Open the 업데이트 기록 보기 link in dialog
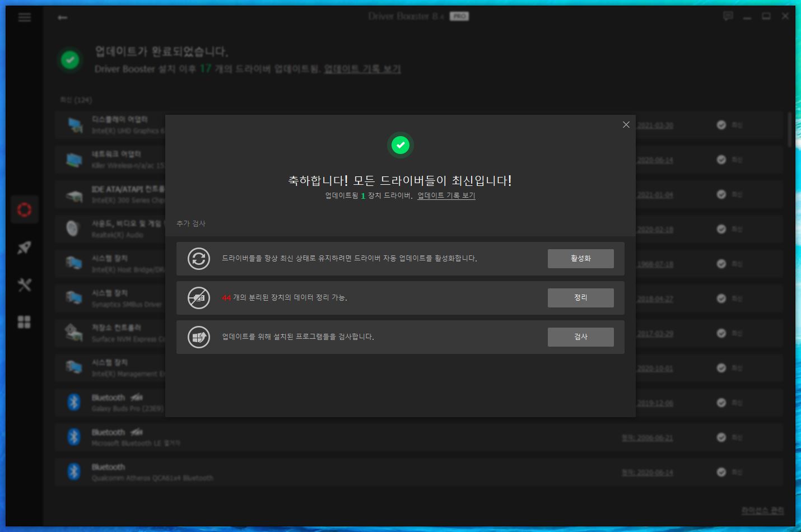 click(446, 195)
